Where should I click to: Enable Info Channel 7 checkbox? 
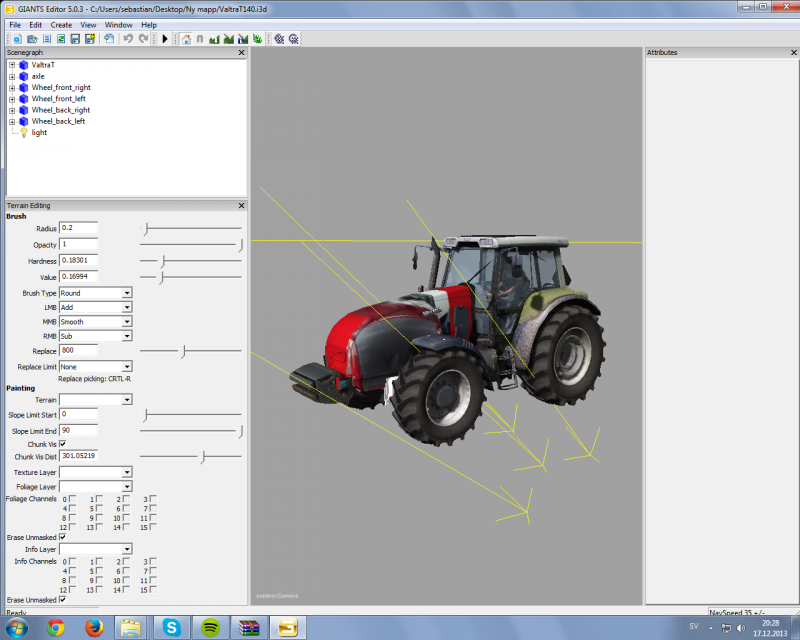coord(153,571)
